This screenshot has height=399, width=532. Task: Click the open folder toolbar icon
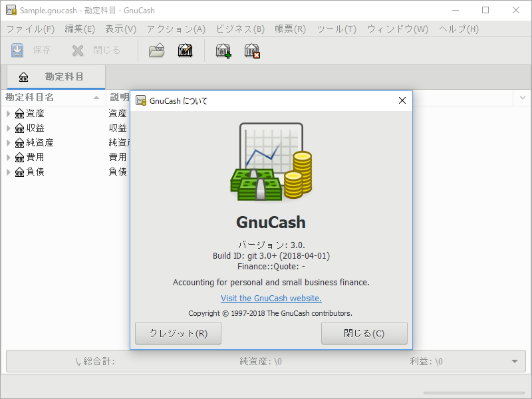(x=156, y=51)
